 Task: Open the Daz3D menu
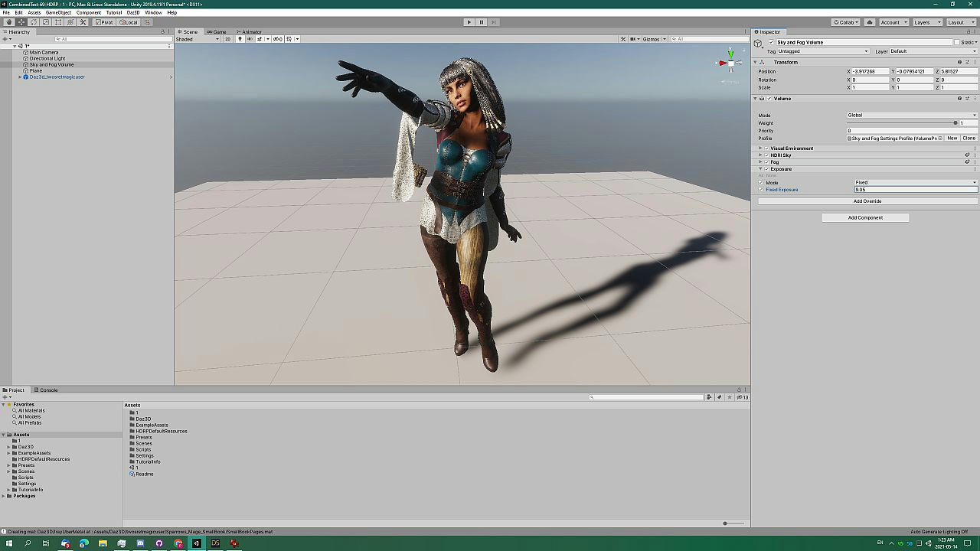133,12
